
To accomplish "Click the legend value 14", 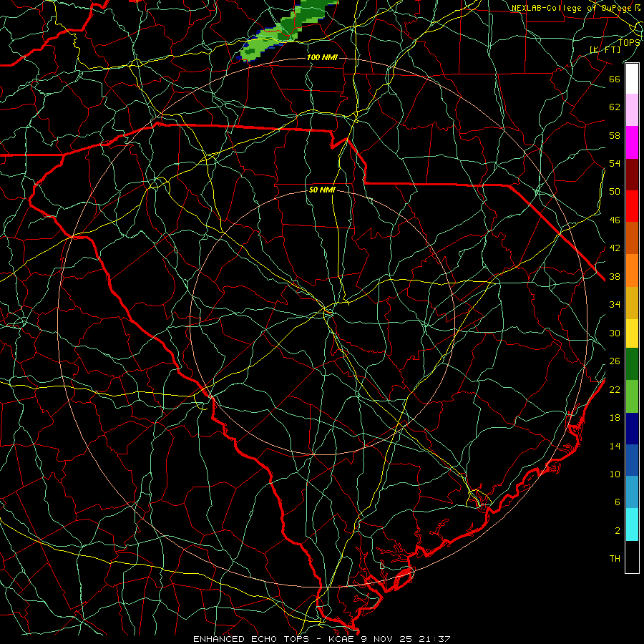I will [x=615, y=446].
